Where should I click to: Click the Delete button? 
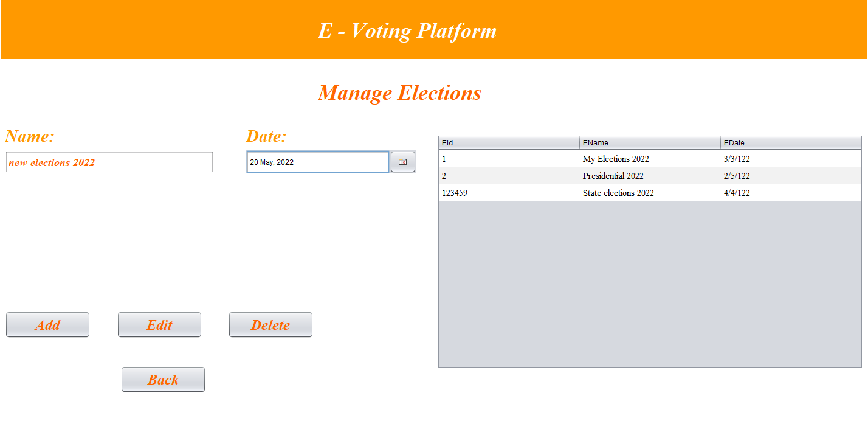(270, 324)
